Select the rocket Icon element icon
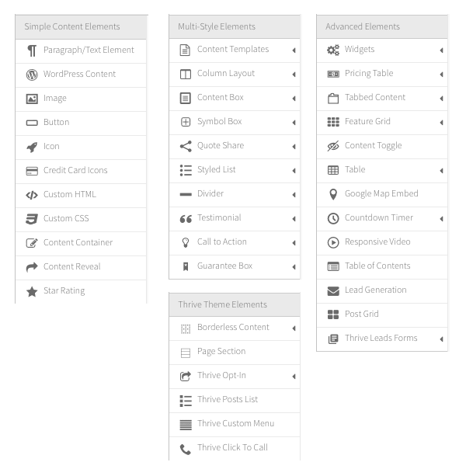 point(32,148)
